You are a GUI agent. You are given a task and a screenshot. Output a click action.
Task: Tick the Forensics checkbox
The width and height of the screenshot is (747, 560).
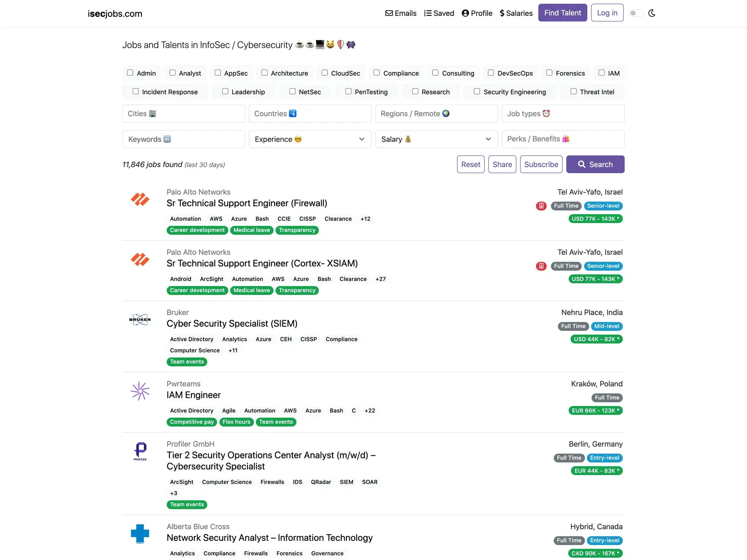[x=550, y=73]
